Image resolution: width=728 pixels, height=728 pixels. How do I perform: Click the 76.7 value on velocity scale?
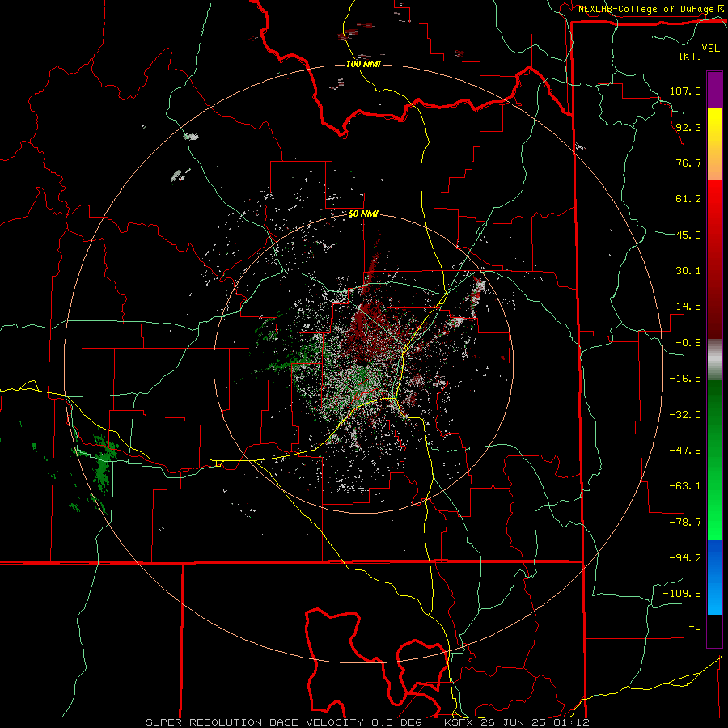[x=688, y=163]
